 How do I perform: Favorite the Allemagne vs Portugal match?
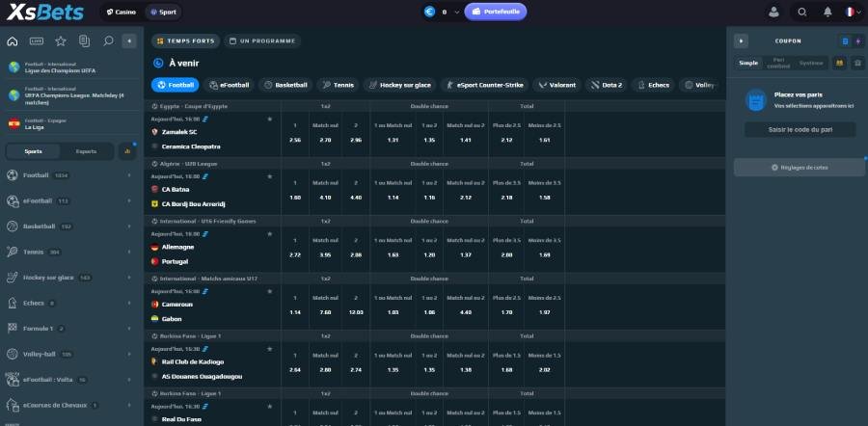click(x=270, y=234)
